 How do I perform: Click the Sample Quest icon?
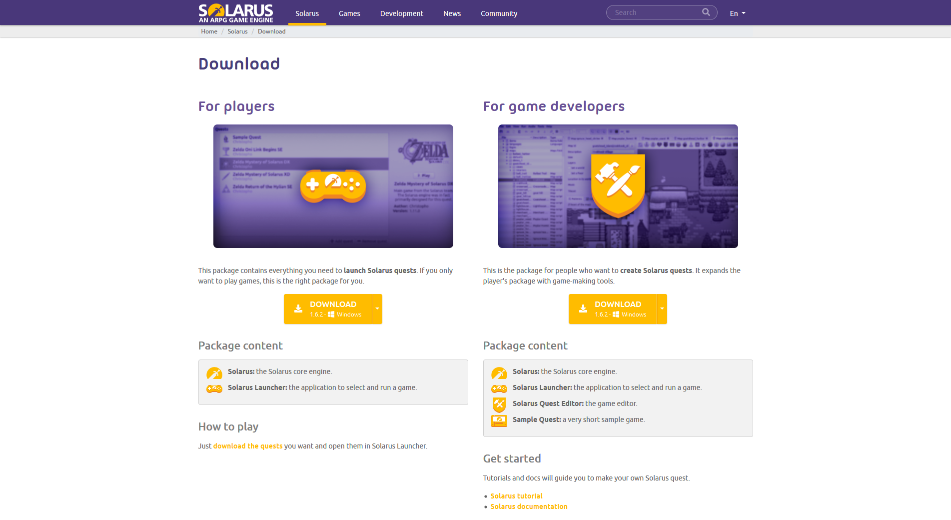coord(499,420)
